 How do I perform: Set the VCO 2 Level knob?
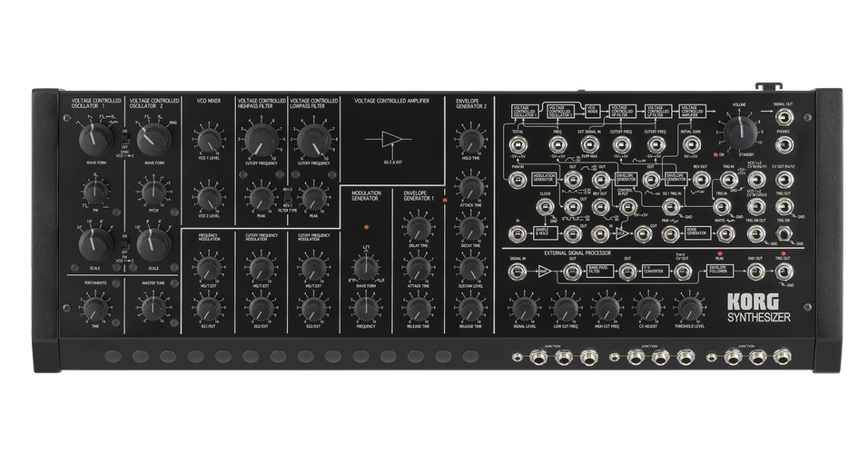pyautogui.click(x=208, y=198)
